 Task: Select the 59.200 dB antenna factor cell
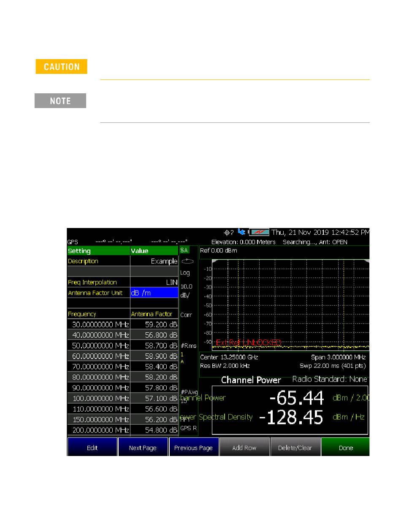click(154, 325)
